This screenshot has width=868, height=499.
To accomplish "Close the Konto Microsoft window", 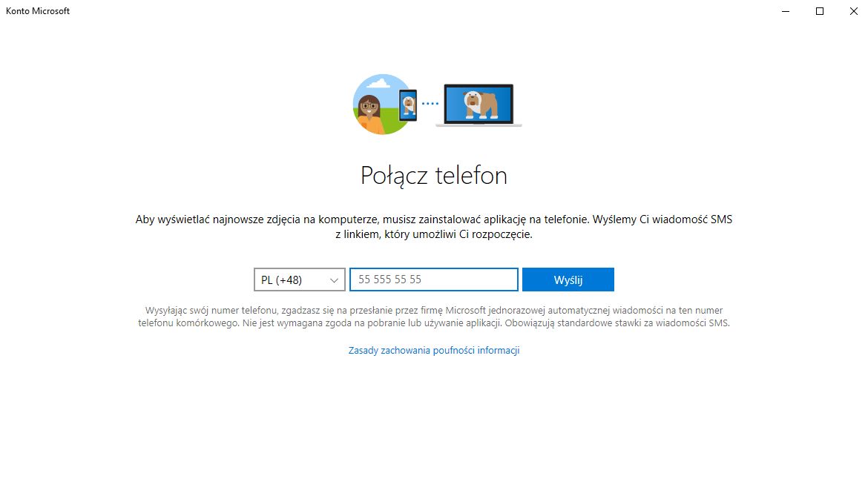I will click(853, 11).
